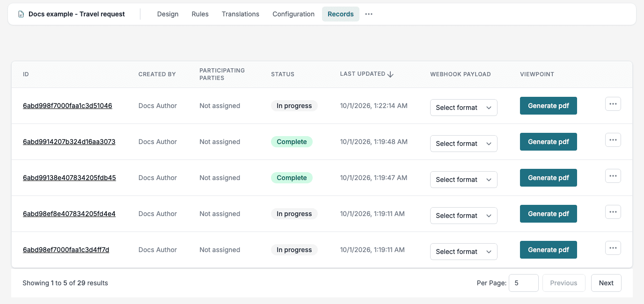644x304 pixels.
Task: Click the Status column header
Action: 283,74
